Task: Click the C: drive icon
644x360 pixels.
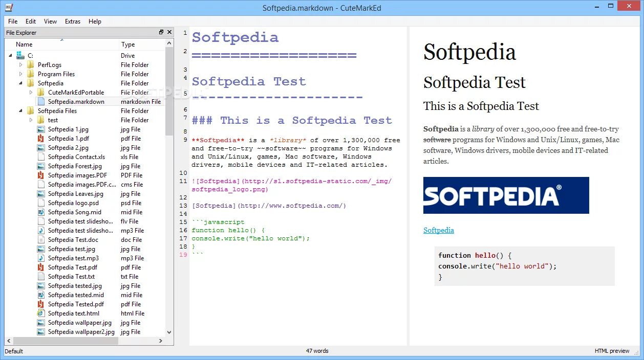Action: [x=20, y=55]
